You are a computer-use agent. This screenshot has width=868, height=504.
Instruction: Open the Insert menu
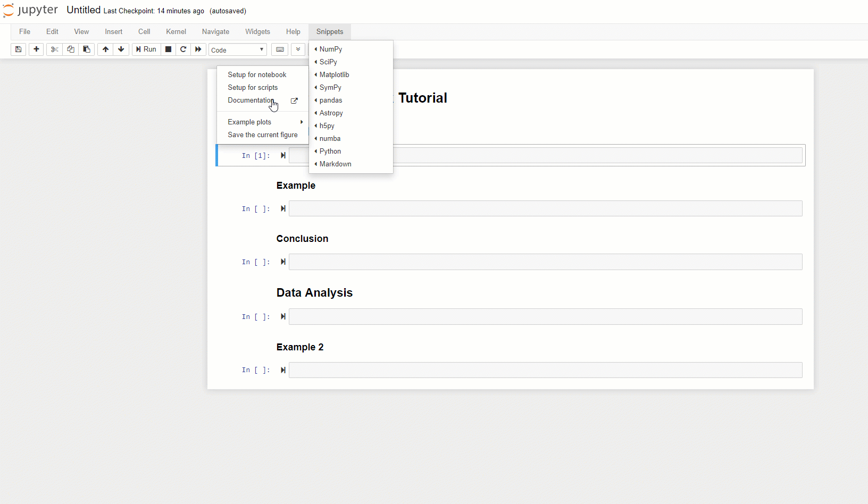click(x=114, y=31)
